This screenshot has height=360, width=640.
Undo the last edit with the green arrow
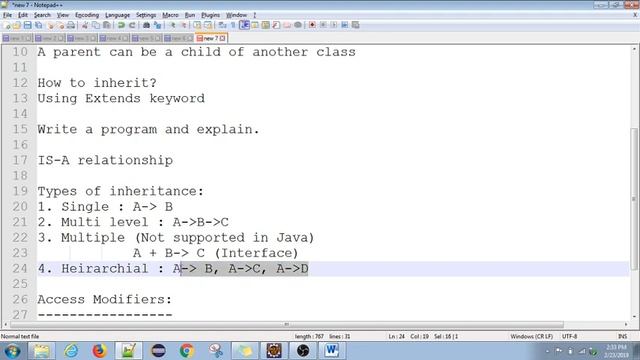(121, 25)
